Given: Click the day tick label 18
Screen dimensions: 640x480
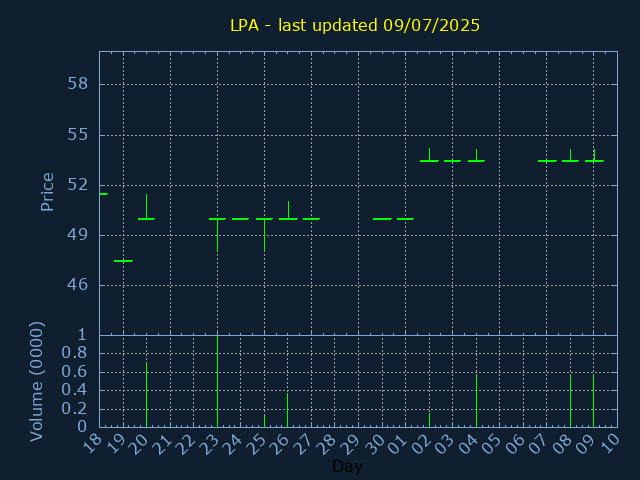Looking at the screenshot, I should coord(92,444).
